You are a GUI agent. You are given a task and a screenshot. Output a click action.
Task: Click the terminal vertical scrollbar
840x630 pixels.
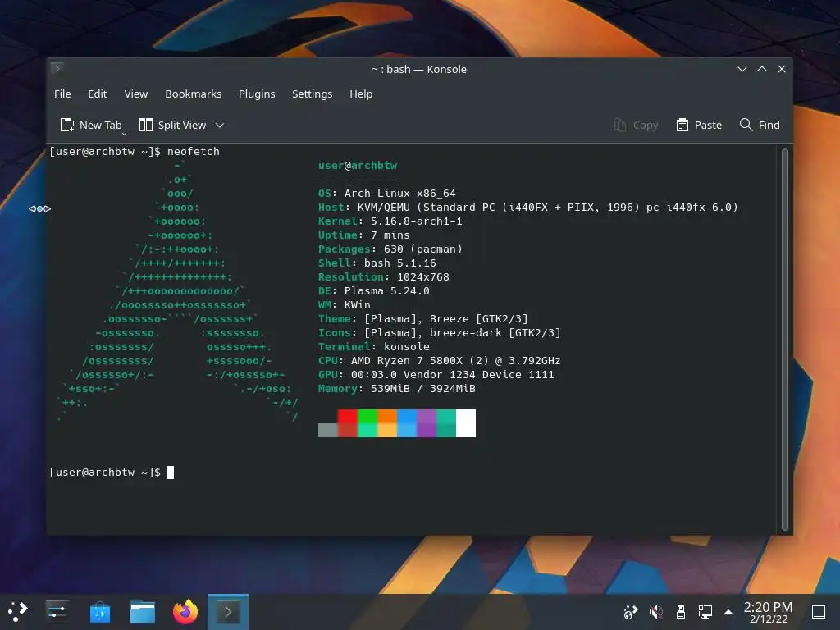(x=785, y=339)
